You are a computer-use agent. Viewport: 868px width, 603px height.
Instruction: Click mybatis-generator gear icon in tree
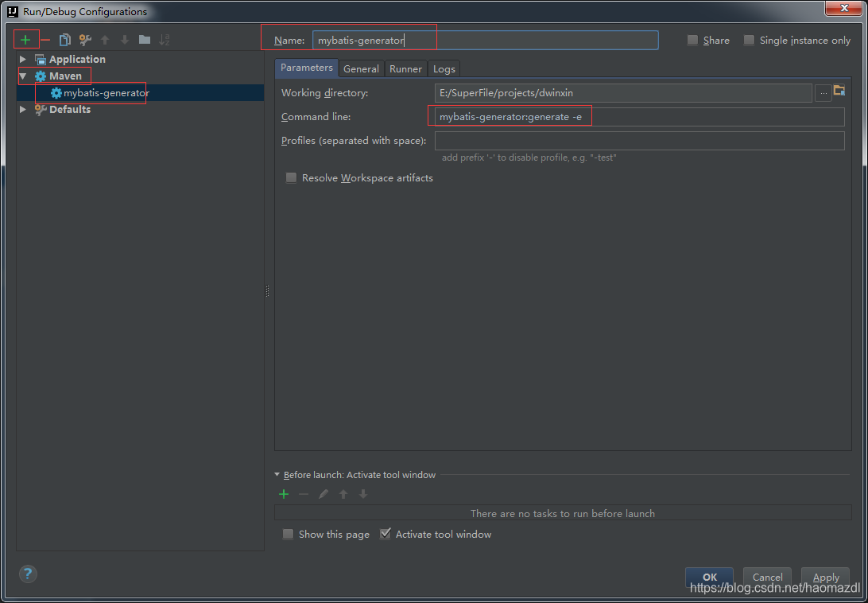(x=56, y=93)
